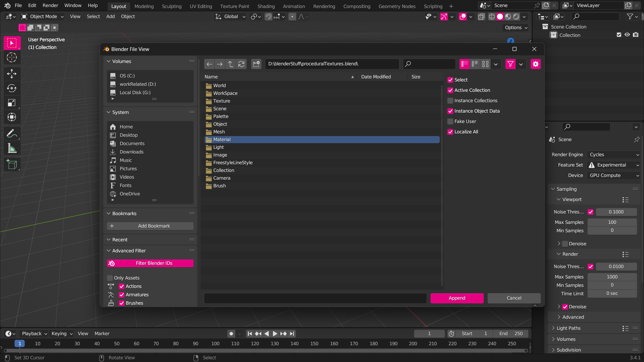Image resolution: width=644 pixels, height=362 pixels.
Task: Select the Measure tool icon
Action: click(12, 148)
